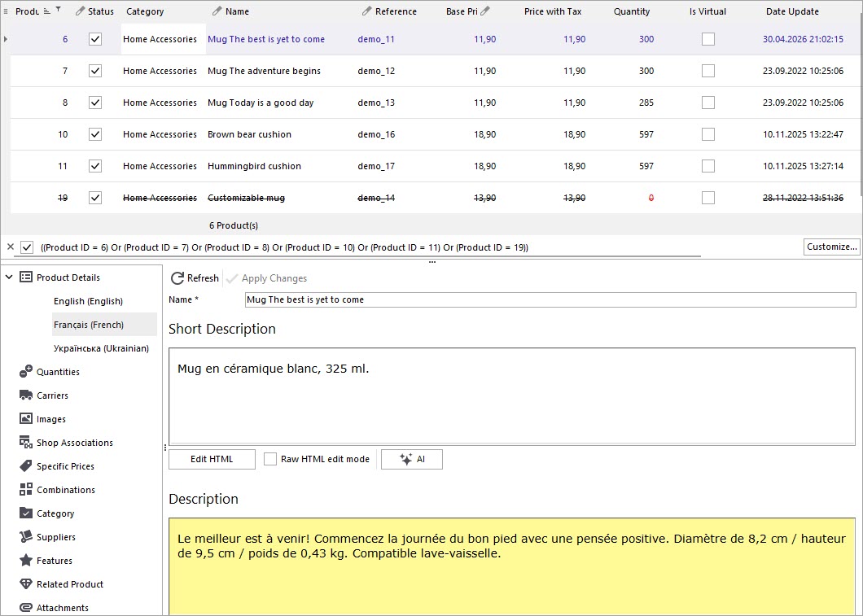Select English (English) language
This screenshot has width=863, height=616.
click(88, 301)
